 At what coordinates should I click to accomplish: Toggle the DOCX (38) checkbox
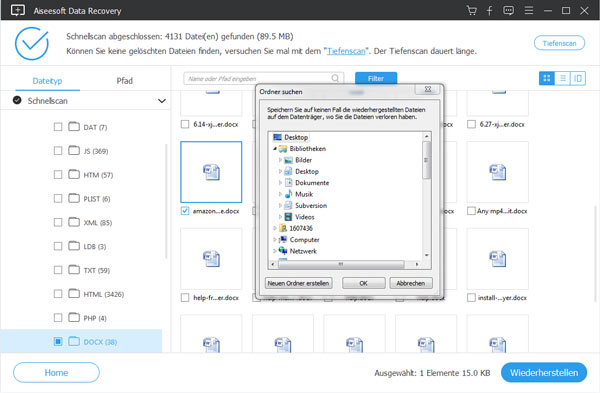coord(58,341)
